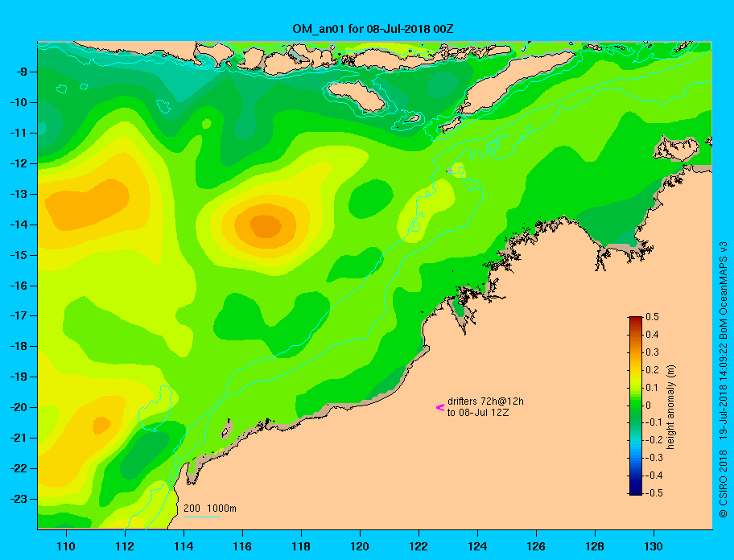
Task: Click the -13 latitude tick label
Action: 19,194
